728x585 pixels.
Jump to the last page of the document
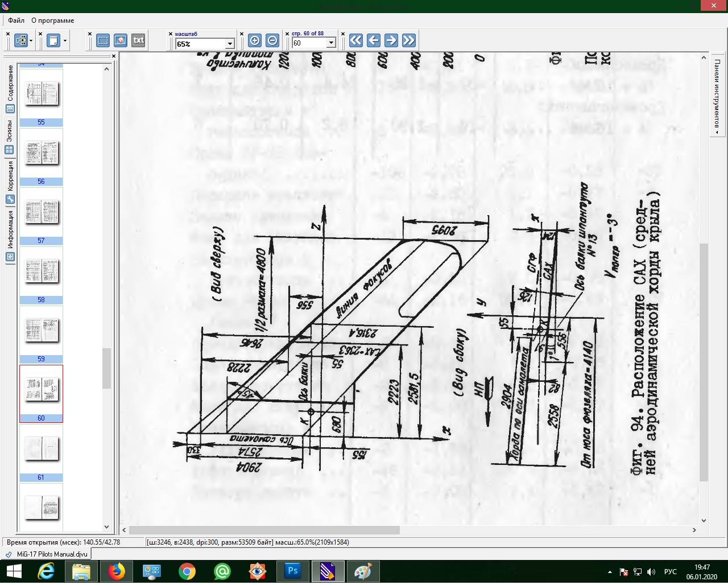(409, 40)
